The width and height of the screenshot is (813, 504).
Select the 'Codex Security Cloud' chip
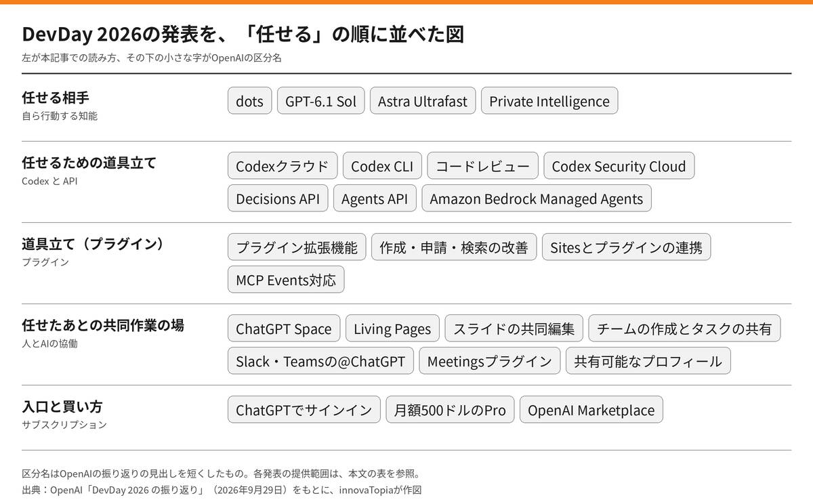[619, 166]
